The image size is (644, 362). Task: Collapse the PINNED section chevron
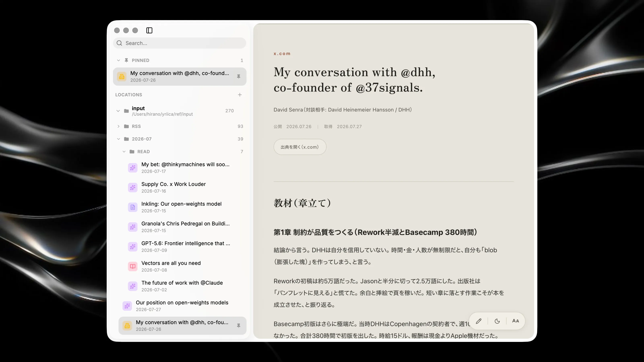pos(119,60)
